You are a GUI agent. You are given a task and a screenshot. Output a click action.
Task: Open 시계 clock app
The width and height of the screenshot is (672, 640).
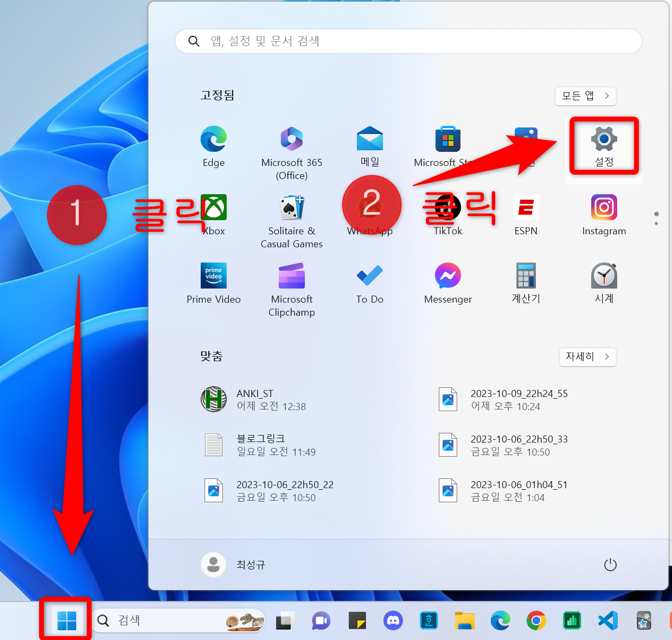[604, 283]
